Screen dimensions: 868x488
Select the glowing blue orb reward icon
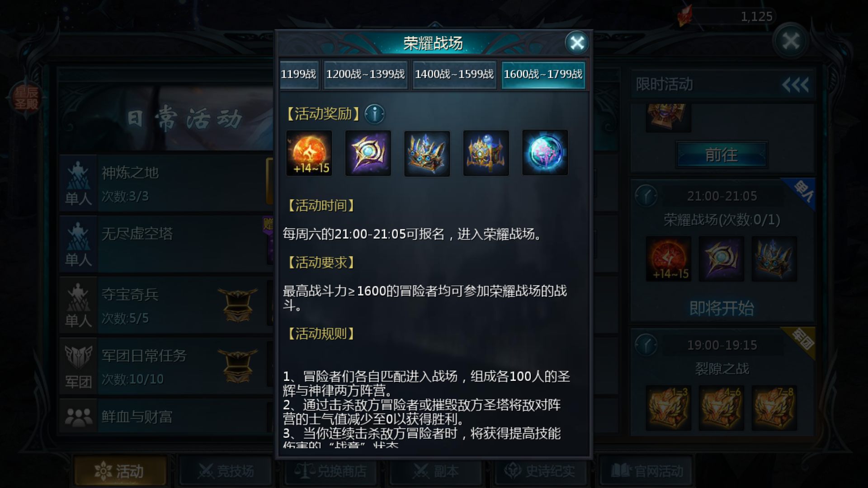(545, 153)
